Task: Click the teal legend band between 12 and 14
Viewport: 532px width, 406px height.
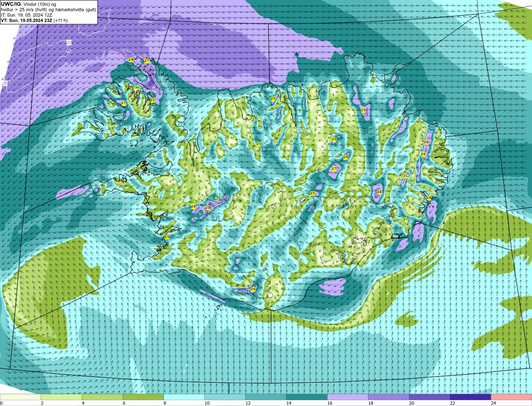Action: [266, 397]
